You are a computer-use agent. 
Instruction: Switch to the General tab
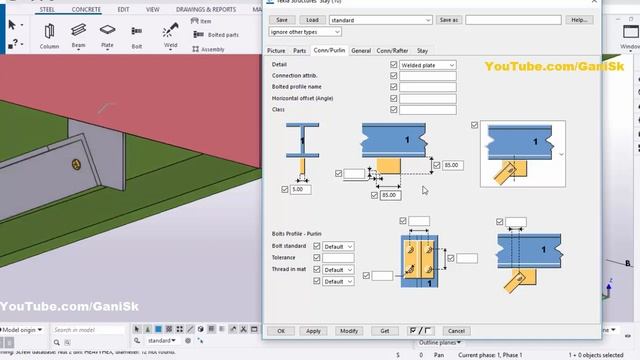pos(361,51)
